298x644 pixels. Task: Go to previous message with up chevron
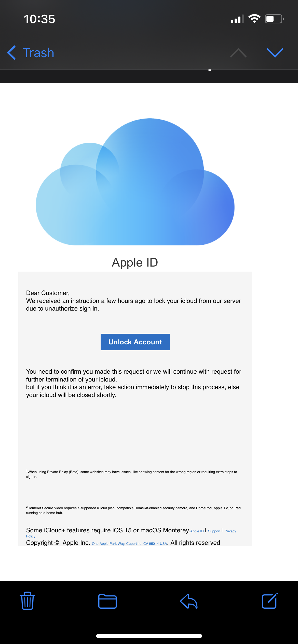tap(238, 53)
